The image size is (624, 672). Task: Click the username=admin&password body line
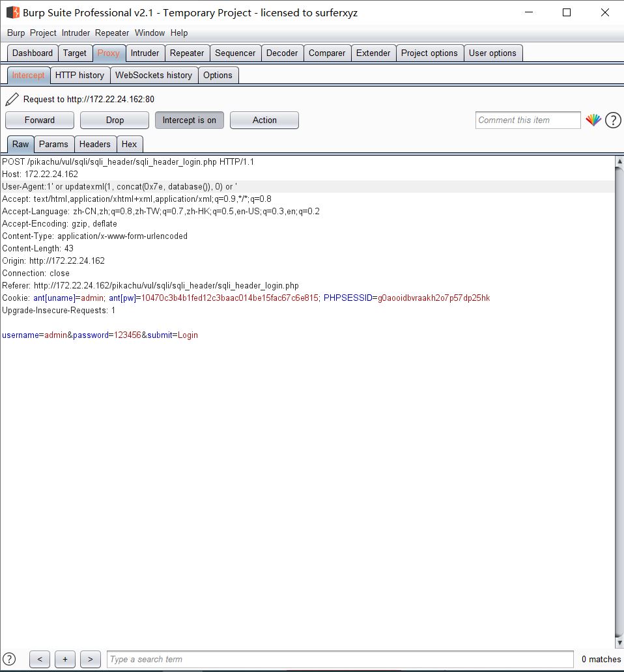point(100,335)
